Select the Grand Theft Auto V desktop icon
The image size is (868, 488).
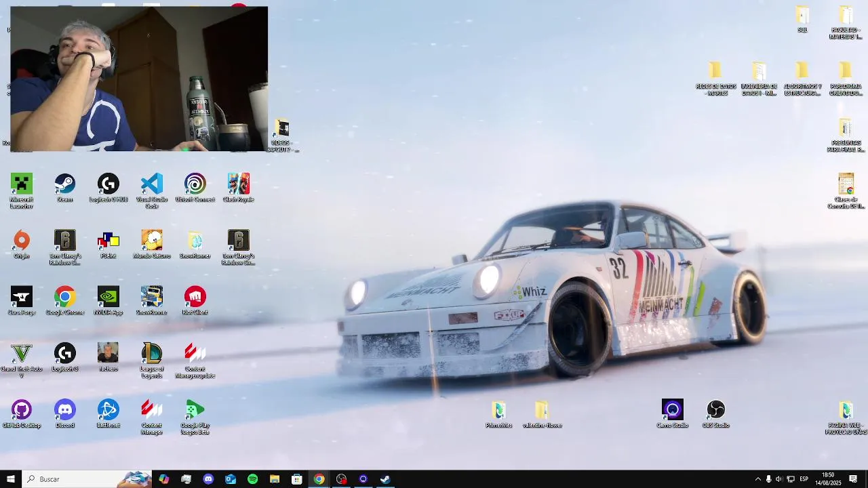(22, 361)
